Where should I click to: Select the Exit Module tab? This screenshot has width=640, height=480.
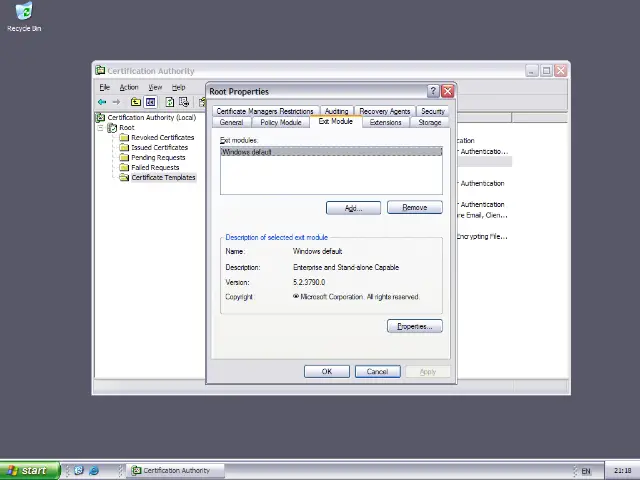click(x=336, y=121)
